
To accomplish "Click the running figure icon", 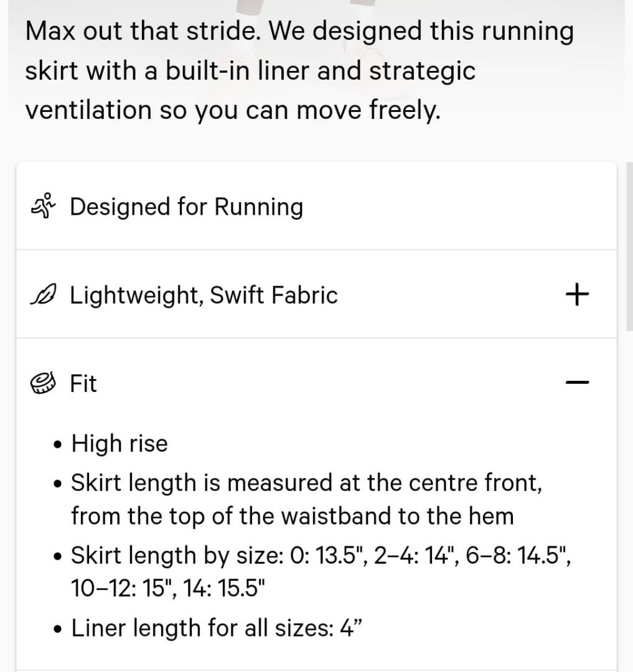I will (44, 206).
